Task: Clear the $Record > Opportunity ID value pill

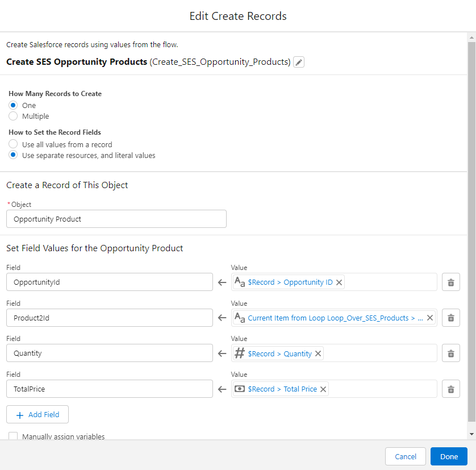Action: [x=339, y=282]
